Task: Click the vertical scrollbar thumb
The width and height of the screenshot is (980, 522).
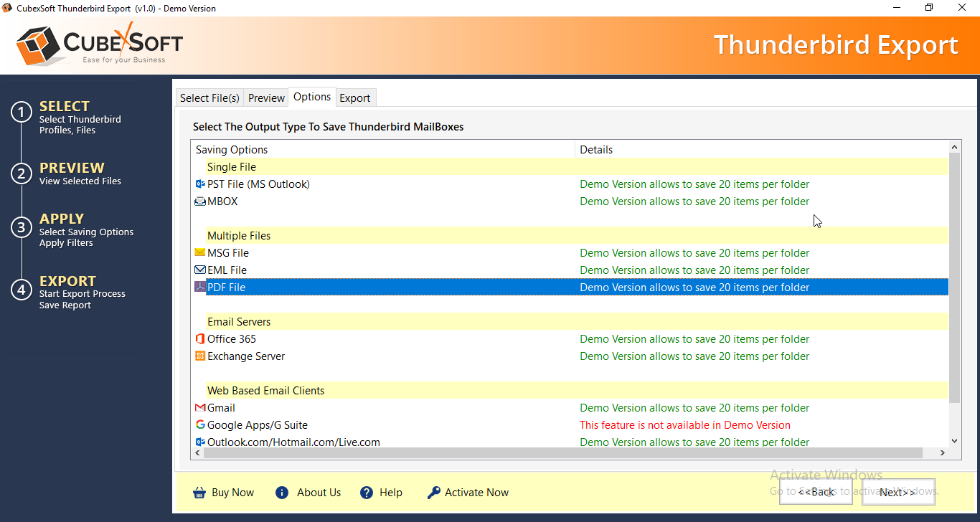Action: coord(954,277)
